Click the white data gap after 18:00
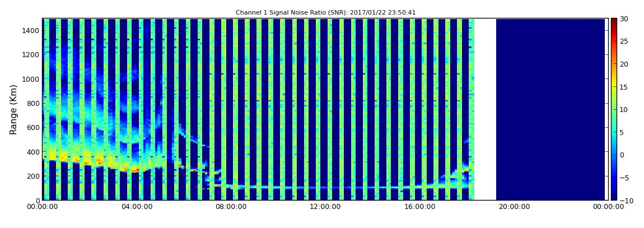Screen dimensions: 644x228 [485, 109]
